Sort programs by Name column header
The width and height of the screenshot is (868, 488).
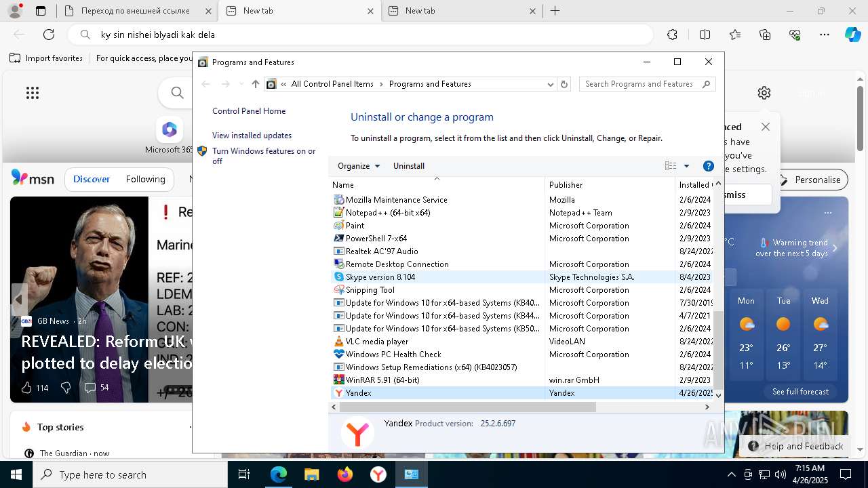coord(437,185)
